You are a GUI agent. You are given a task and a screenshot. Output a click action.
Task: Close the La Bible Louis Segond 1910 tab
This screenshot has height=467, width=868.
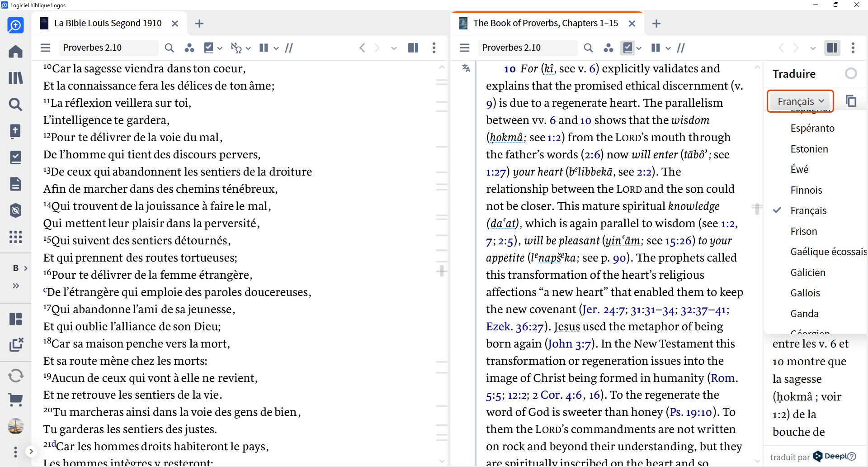[x=175, y=24]
